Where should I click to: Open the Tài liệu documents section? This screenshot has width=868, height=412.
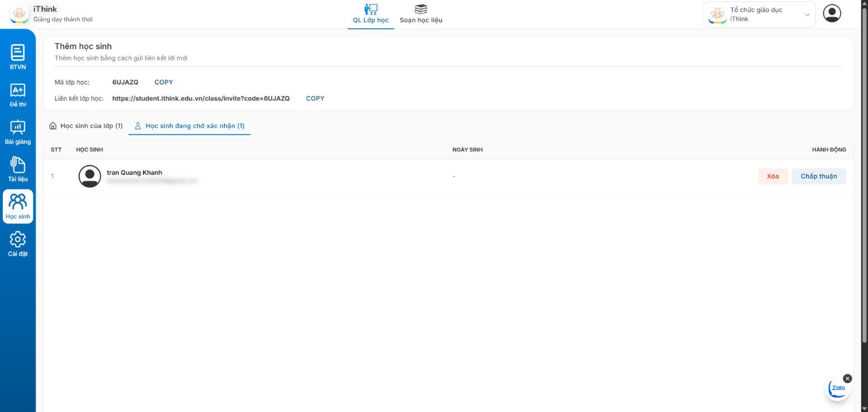18,169
